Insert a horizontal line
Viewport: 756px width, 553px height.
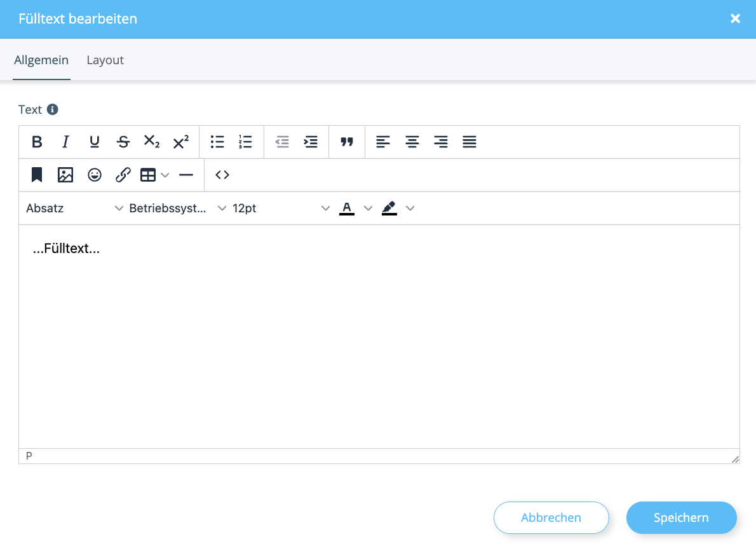click(186, 175)
